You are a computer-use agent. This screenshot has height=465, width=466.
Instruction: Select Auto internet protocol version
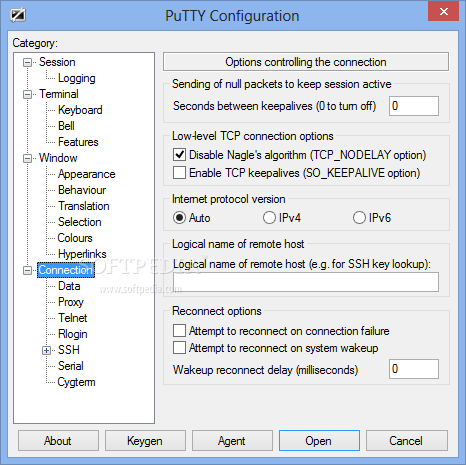coord(179,218)
